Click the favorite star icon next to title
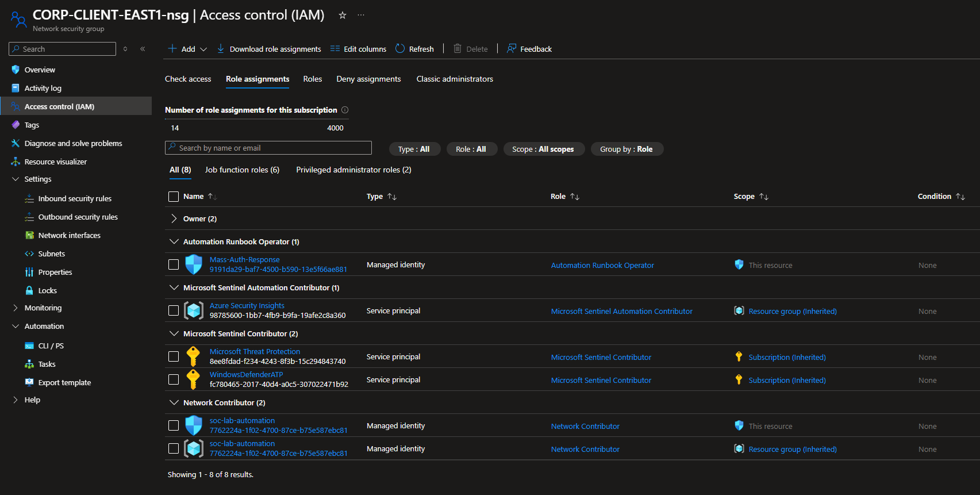This screenshot has height=495, width=980. 343,16
